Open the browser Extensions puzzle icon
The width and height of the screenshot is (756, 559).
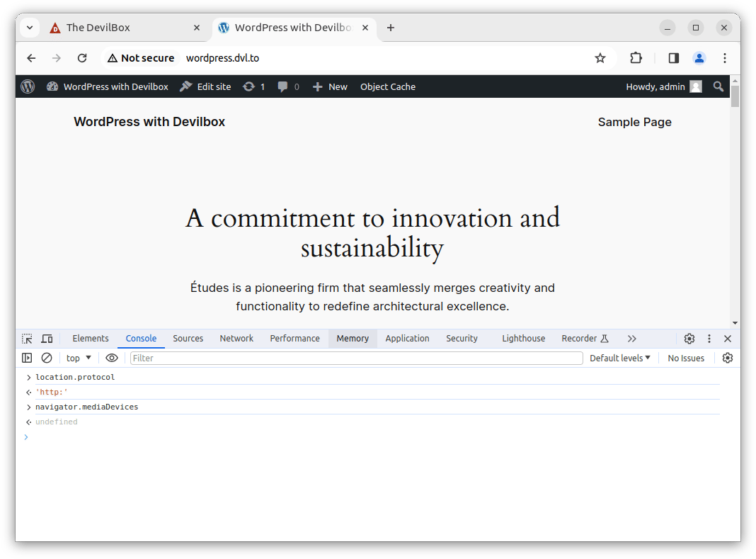636,58
